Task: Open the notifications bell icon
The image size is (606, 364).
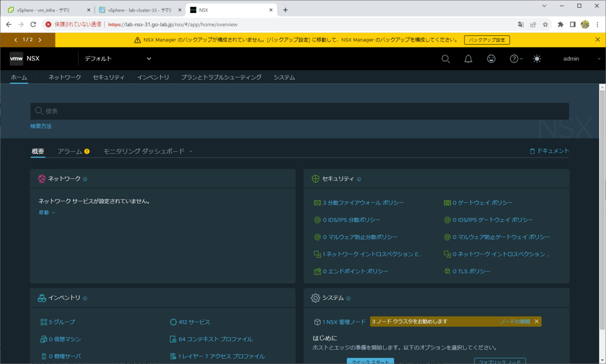Action: click(x=468, y=59)
